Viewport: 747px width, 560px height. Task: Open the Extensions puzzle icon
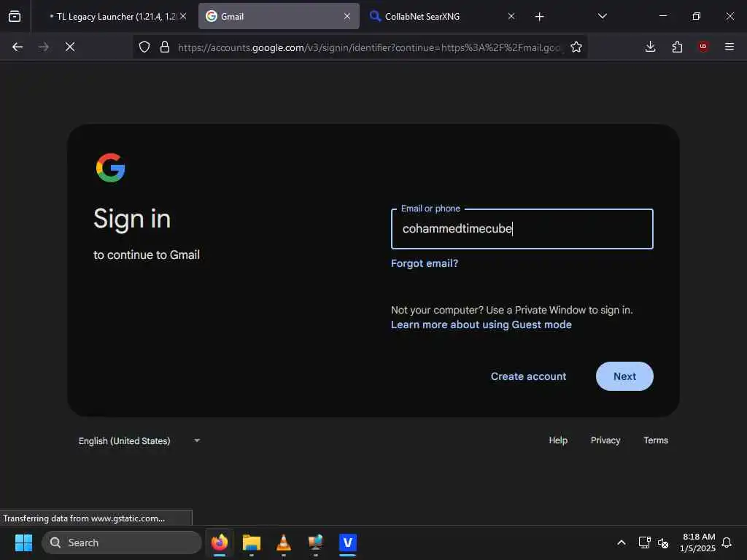(x=677, y=47)
